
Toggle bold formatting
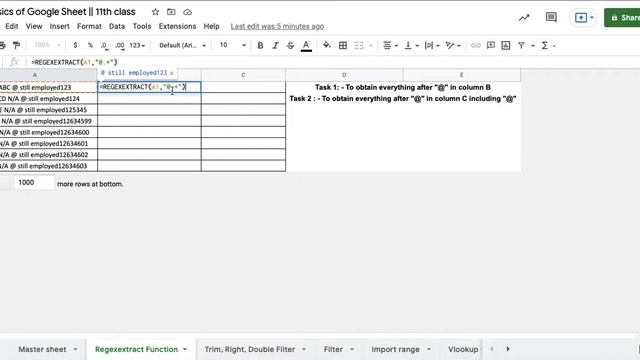coord(260,46)
